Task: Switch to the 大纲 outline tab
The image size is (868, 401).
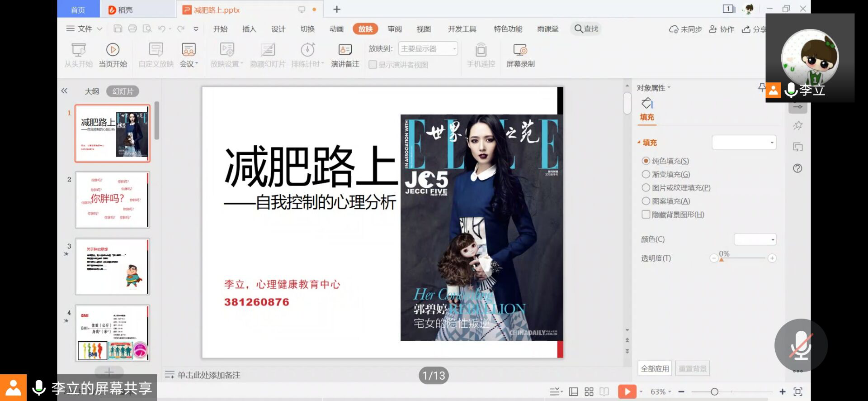Action: pyautogui.click(x=92, y=91)
